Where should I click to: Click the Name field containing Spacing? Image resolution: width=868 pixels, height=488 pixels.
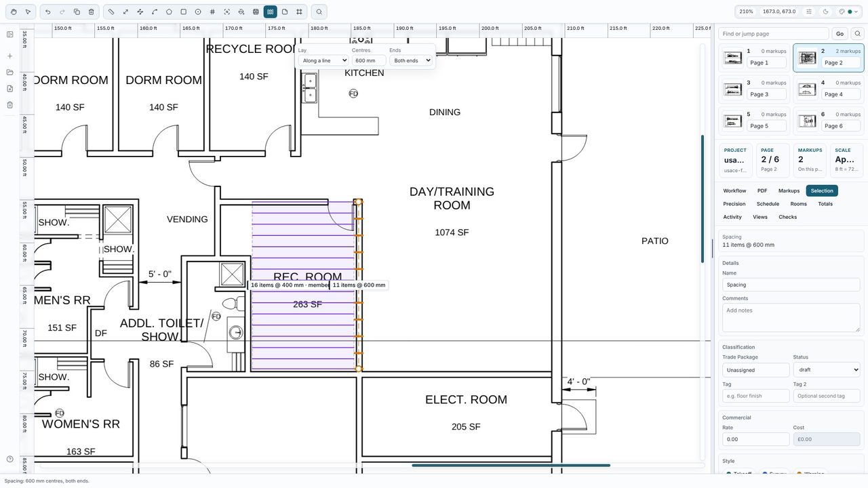tap(791, 285)
